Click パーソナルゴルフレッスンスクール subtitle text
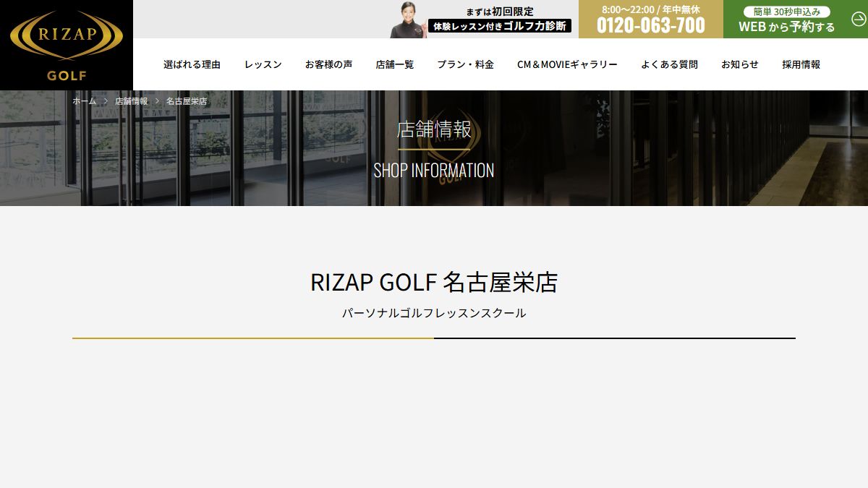 (434, 313)
